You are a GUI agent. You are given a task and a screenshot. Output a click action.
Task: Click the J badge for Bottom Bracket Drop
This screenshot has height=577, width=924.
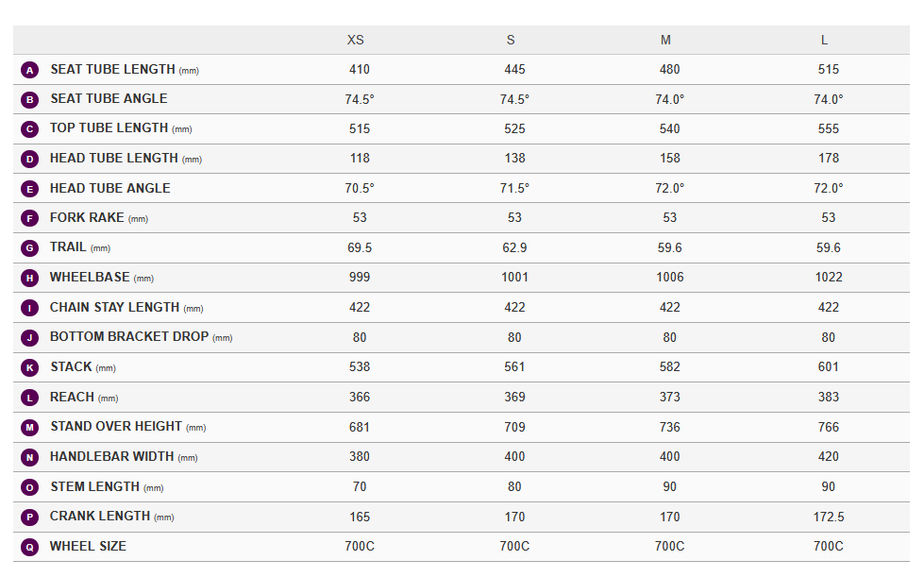point(30,338)
